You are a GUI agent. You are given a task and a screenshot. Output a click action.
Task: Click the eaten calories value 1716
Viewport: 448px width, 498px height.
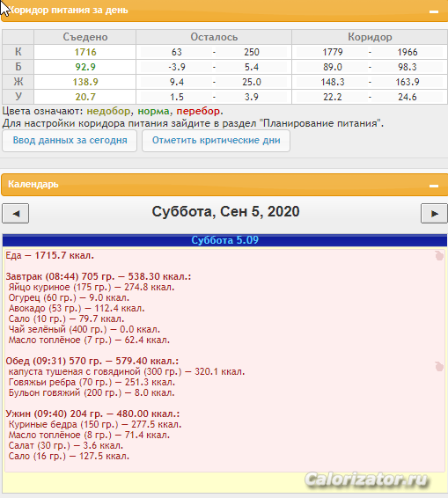(x=85, y=52)
